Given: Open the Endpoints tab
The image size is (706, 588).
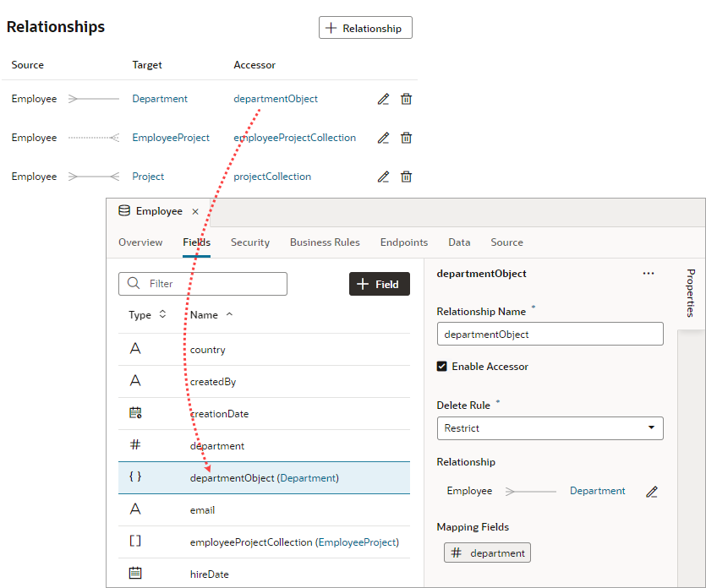Looking at the screenshot, I should 403,242.
